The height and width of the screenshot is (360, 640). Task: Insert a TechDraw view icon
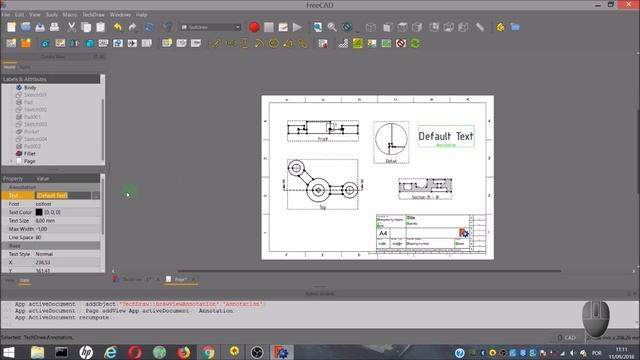45,43
